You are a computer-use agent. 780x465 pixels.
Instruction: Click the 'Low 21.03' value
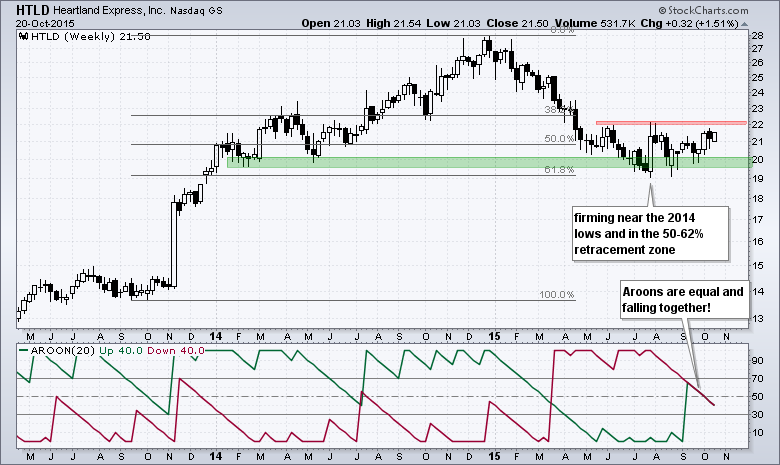coord(454,23)
